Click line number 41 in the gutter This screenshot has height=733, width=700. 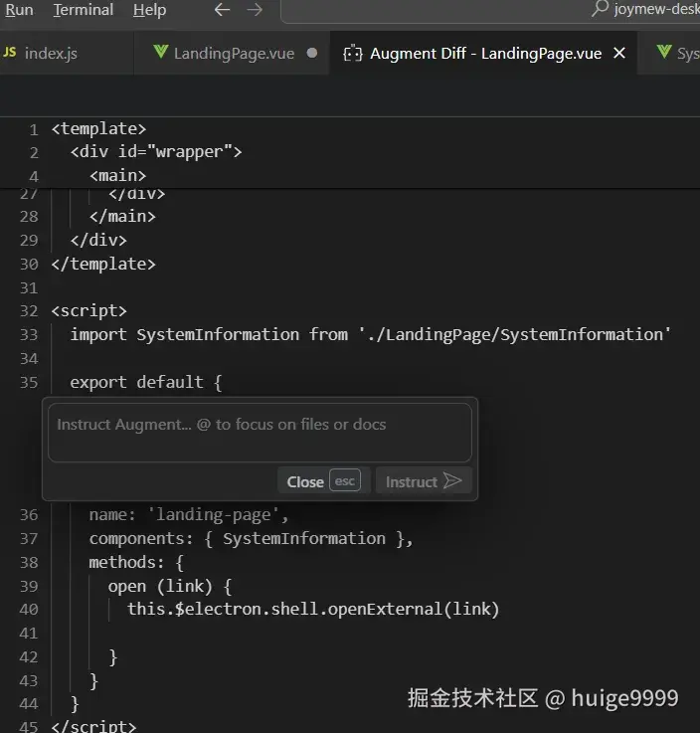point(29,634)
